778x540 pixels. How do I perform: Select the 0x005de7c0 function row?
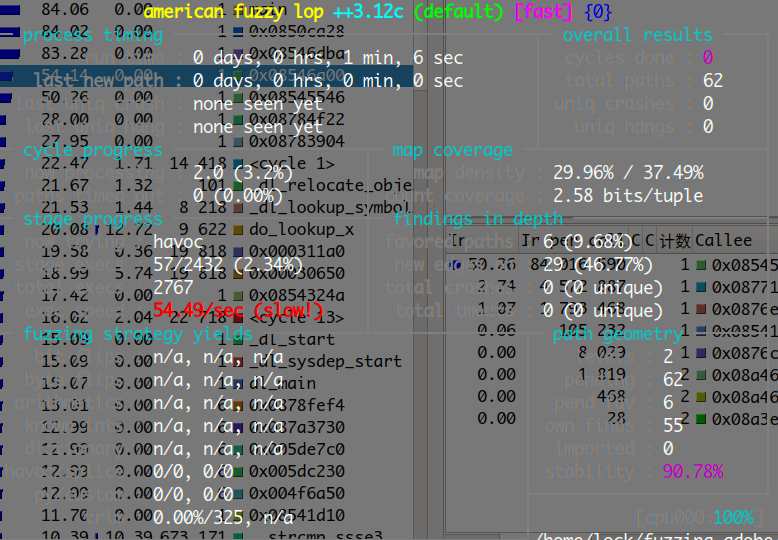point(206,449)
